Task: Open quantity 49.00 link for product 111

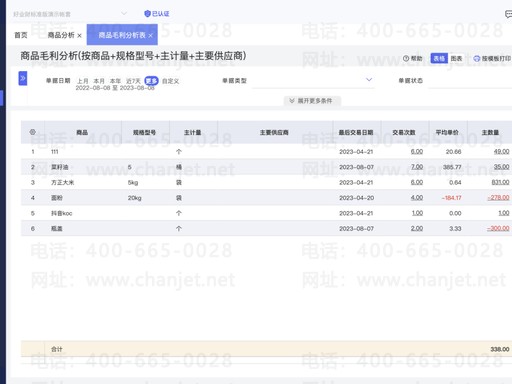Action: click(x=502, y=152)
